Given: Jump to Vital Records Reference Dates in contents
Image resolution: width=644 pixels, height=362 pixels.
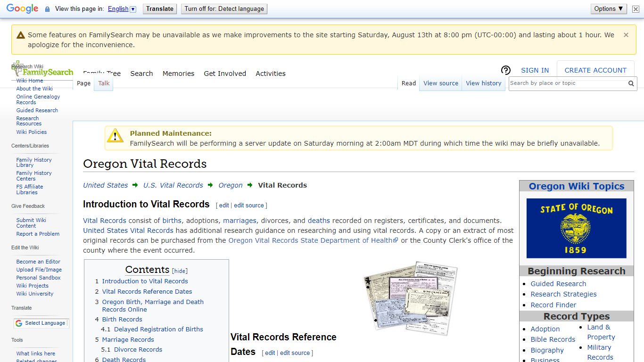Looking at the screenshot, I should click(x=147, y=291).
